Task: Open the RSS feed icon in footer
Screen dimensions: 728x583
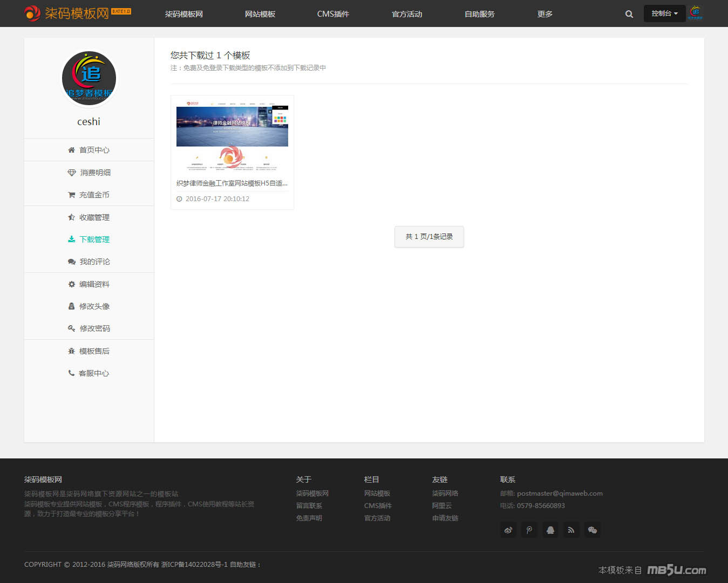Action: [x=571, y=530]
